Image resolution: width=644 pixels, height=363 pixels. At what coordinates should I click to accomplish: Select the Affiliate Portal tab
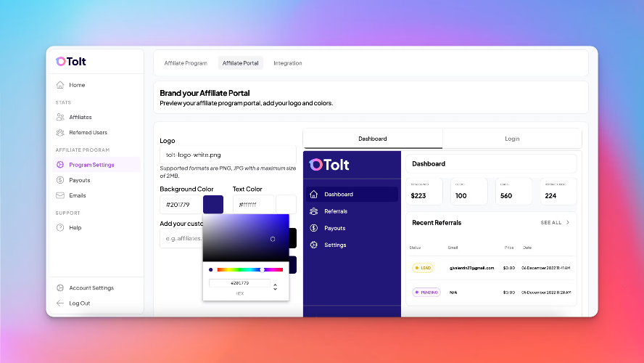(240, 63)
